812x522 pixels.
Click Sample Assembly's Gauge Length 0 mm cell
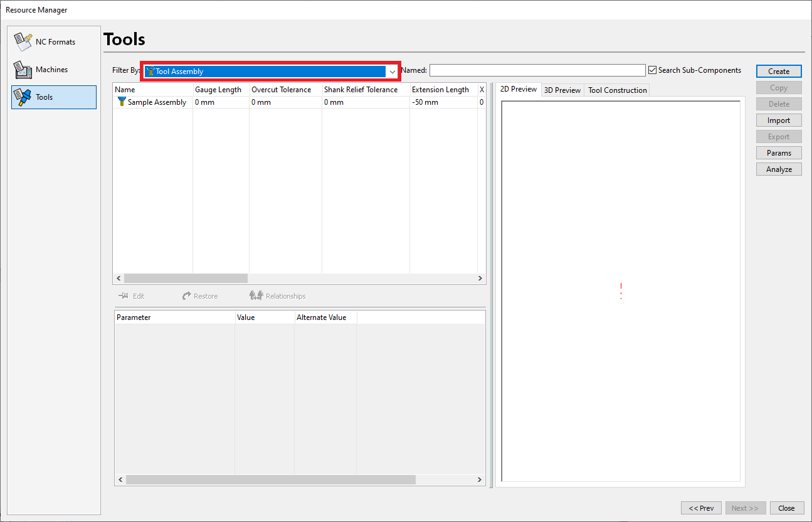(221, 102)
